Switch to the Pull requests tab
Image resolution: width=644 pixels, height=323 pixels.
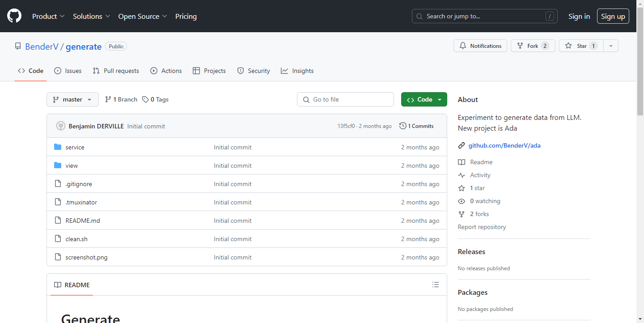pyautogui.click(x=116, y=71)
